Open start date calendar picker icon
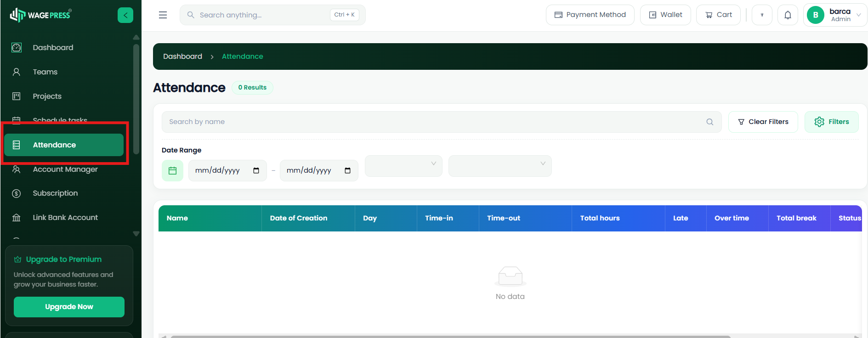868x338 pixels. pos(256,171)
